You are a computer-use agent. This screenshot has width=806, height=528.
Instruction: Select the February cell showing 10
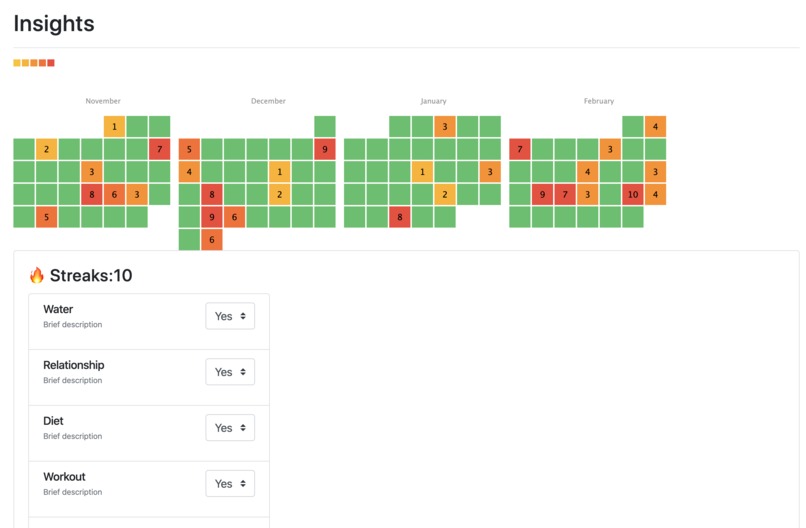click(x=633, y=194)
